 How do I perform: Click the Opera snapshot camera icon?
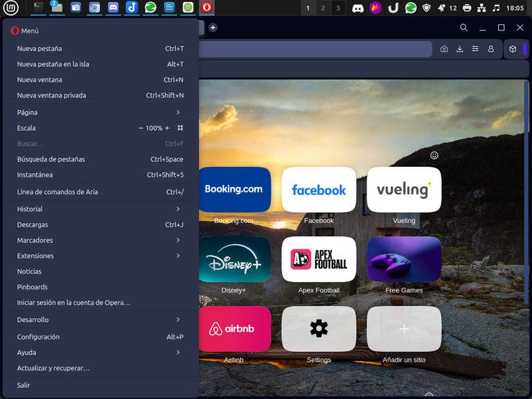pyautogui.click(x=444, y=49)
